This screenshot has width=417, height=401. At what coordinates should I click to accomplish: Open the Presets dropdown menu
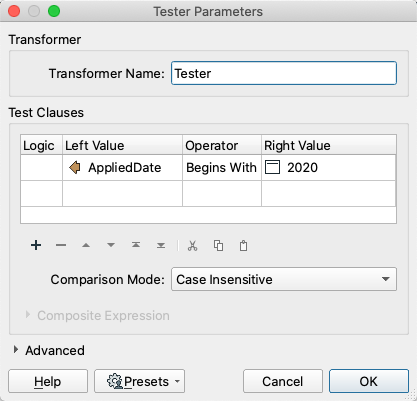(x=140, y=381)
